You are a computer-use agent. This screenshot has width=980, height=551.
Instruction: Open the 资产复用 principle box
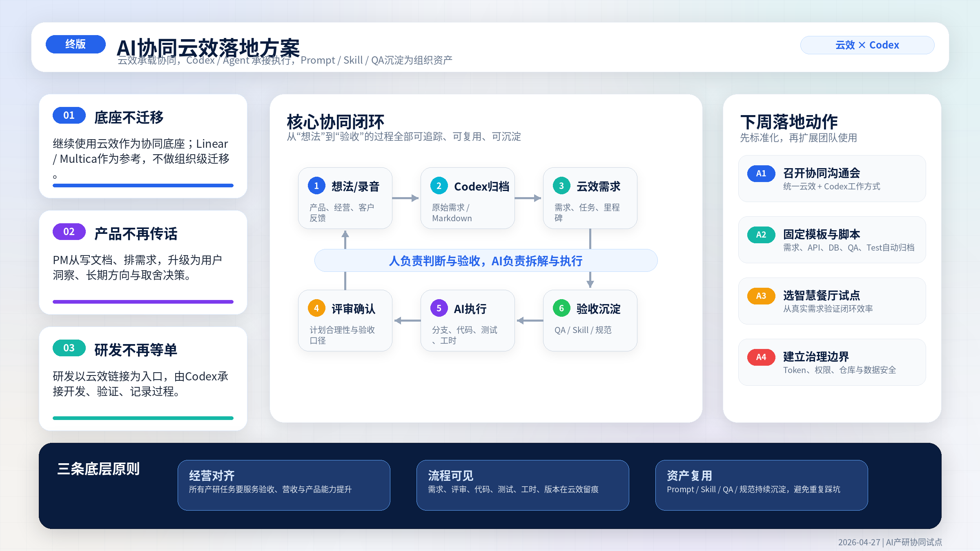click(x=762, y=485)
